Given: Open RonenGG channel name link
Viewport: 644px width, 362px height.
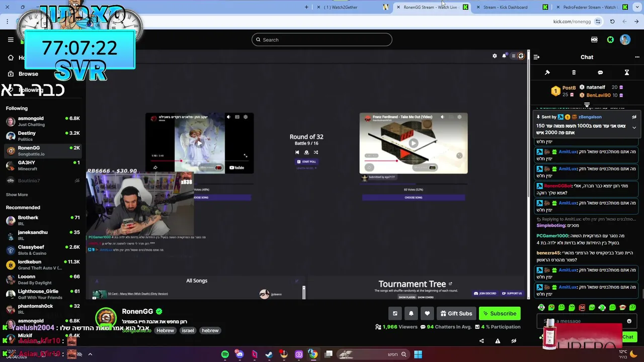Looking at the screenshot, I should (137, 312).
